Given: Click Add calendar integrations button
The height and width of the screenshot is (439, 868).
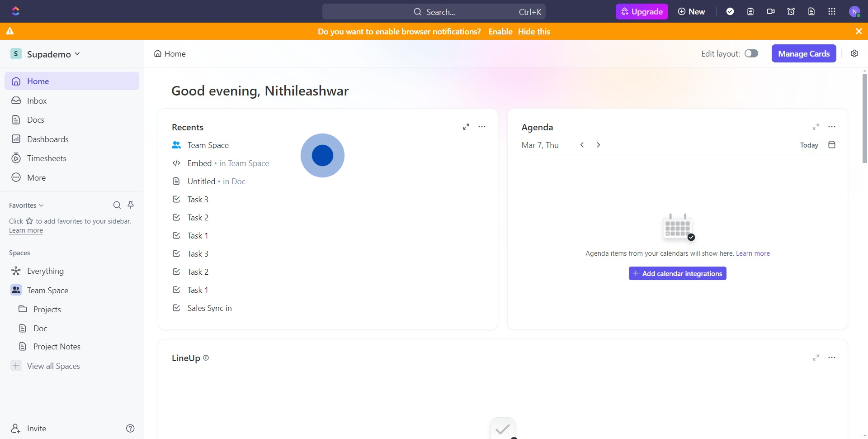Looking at the screenshot, I should click(x=677, y=273).
